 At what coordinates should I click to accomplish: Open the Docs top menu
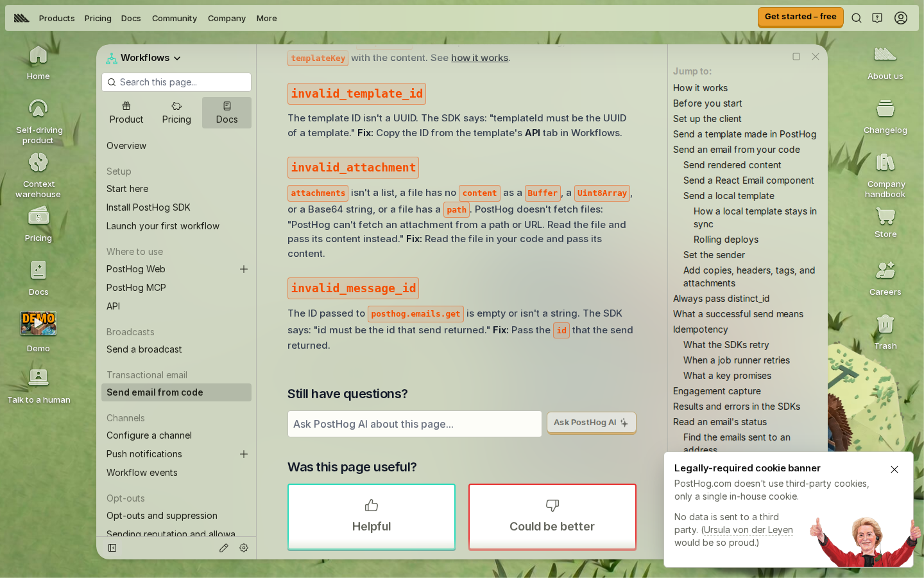pos(131,18)
